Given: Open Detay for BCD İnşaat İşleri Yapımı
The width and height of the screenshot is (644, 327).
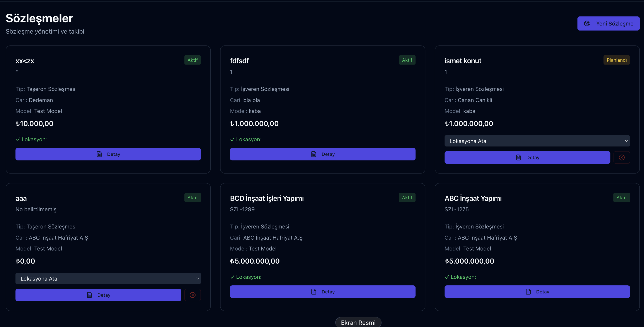Looking at the screenshot, I should [322, 292].
